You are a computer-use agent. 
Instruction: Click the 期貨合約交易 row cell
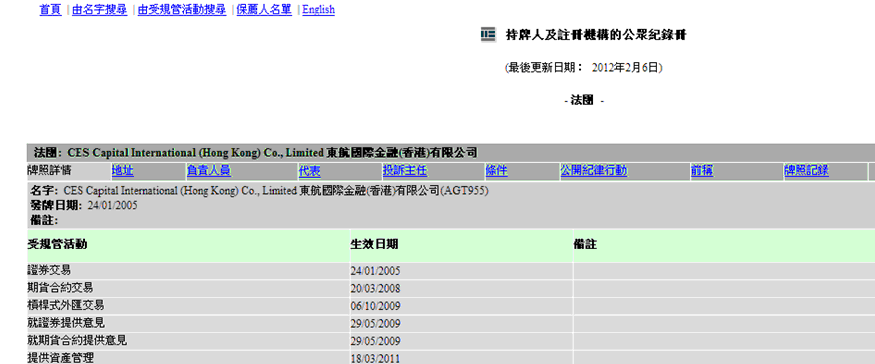tap(188, 288)
